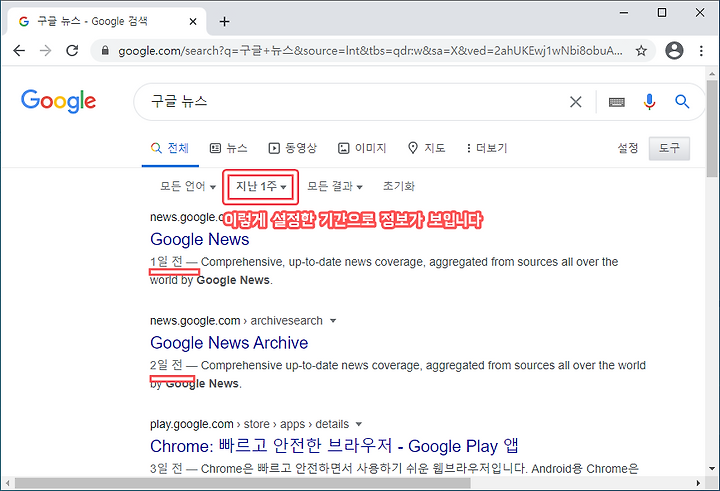Click the scroll right arrow
The width and height of the screenshot is (720, 491).
[698, 483]
